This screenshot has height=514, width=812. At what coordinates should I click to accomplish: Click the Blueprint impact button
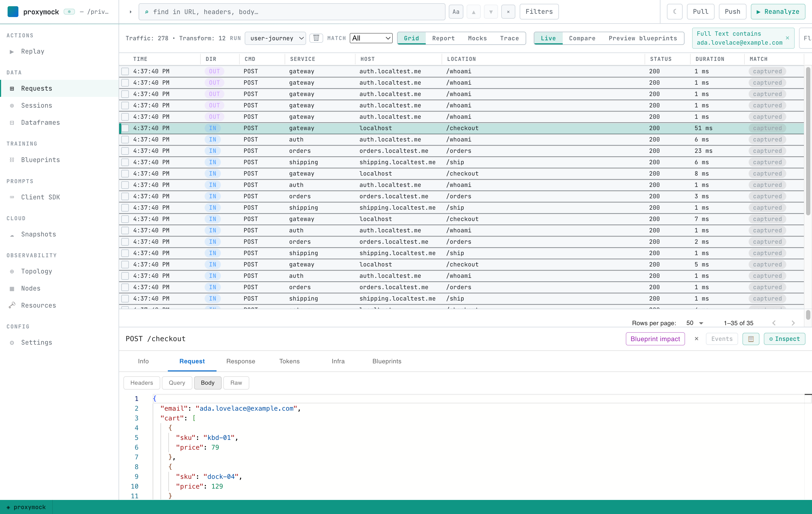tap(655, 339)
